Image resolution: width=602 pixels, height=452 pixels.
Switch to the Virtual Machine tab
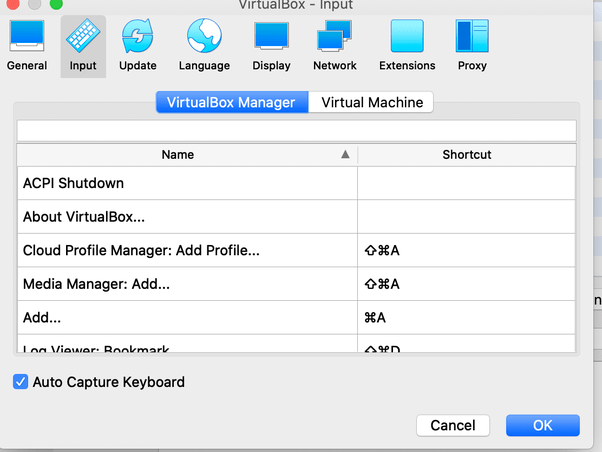tap(371, 102)
